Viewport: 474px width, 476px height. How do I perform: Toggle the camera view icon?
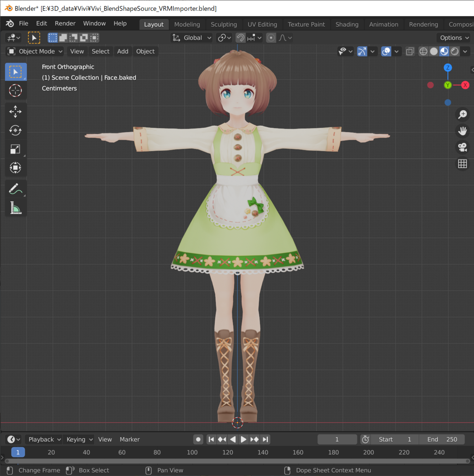click(x=463, y=147)
